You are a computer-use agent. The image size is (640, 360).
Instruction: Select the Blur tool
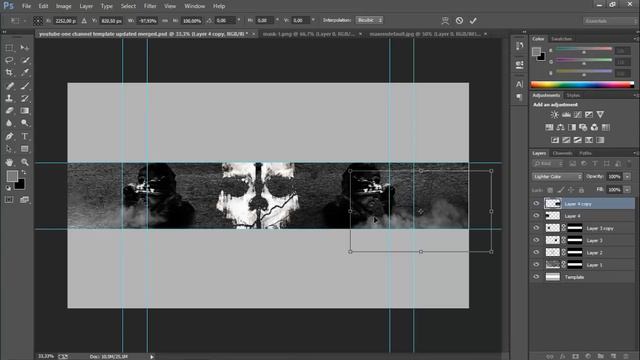[9, 123]
